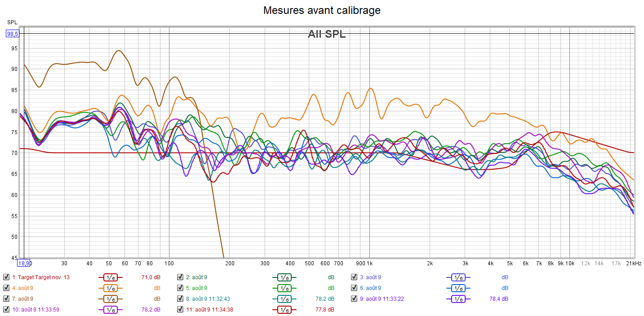Hide trace 11: août 9 11:34:38 using its checkbox
Screen dimensions: 644x316
point(180,309)
